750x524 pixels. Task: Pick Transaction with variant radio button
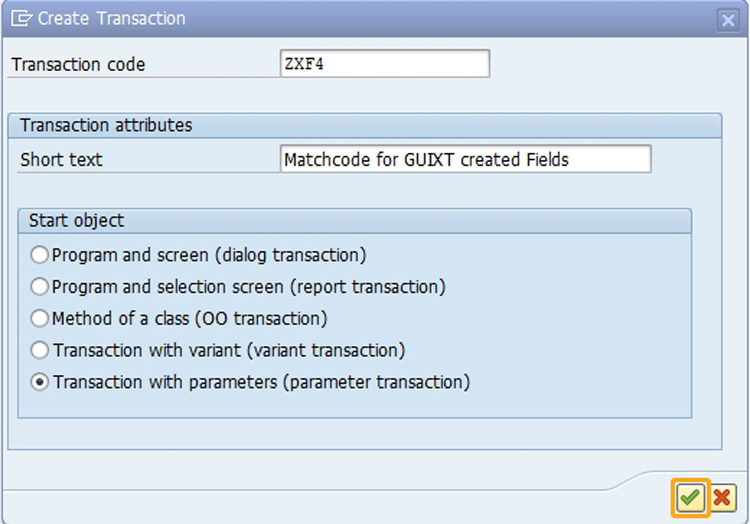[x=39, y=350]
